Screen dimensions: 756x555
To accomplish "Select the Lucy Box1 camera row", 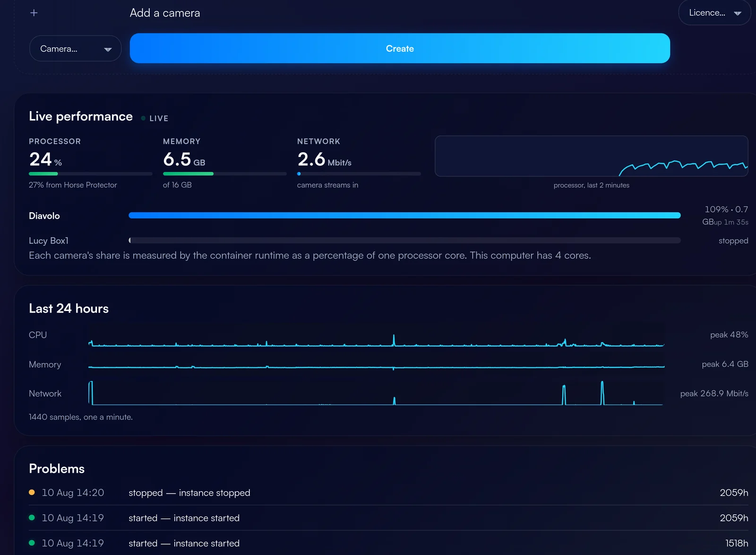I will pos(388,241).
